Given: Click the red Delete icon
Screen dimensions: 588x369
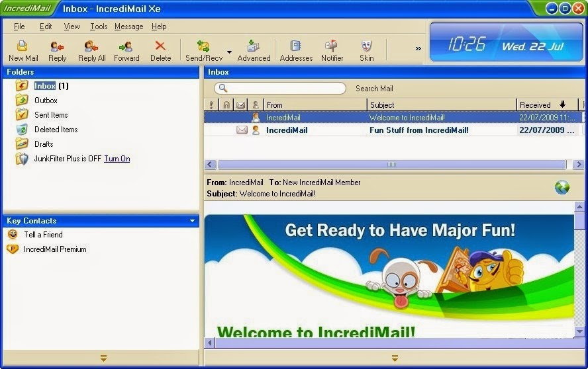Looking at the screenshot, I should point(160,46).
